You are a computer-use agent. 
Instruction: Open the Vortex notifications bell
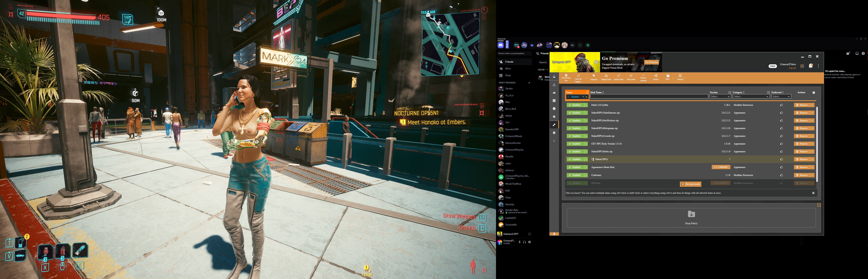click(811, 66)
